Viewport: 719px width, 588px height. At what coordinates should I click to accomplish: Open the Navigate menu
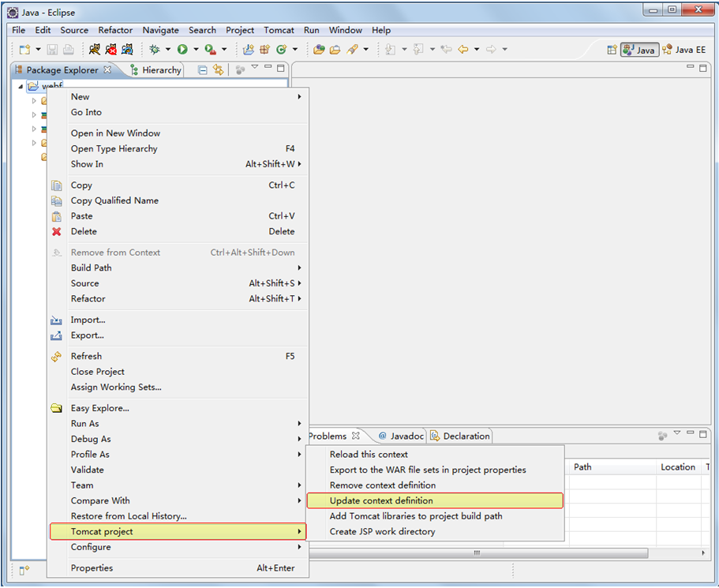pos(160,30)
